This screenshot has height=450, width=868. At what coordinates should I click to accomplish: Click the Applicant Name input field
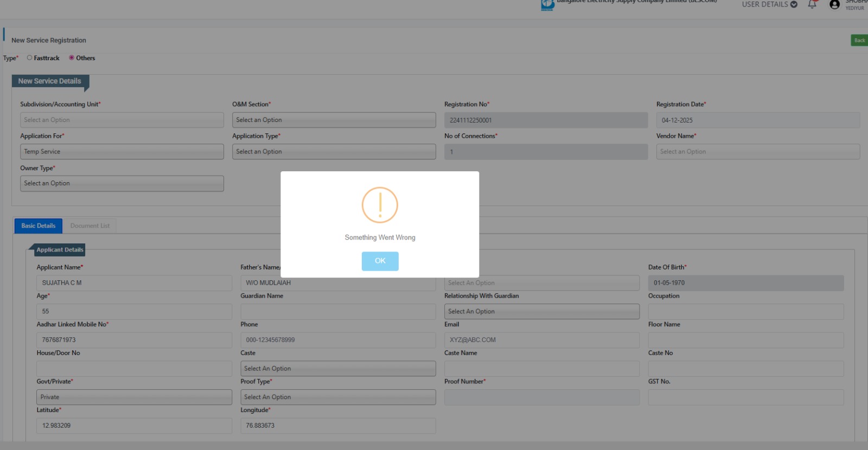pyautogui.click(x=134, y=283)
